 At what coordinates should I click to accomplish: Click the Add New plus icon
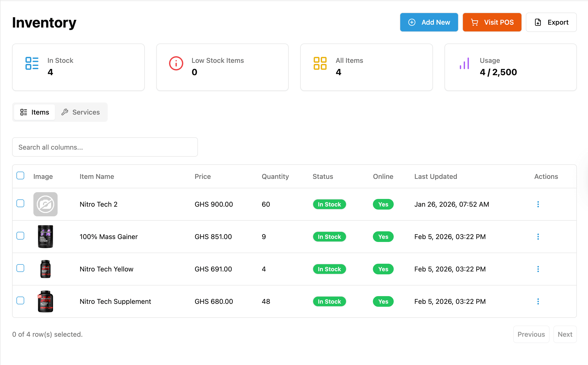pos(412,22)
